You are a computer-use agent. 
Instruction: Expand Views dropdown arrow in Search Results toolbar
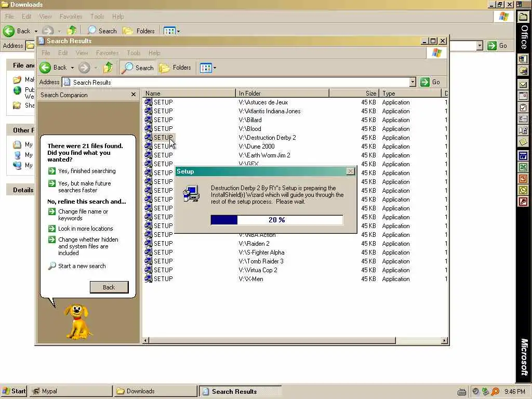215,68
